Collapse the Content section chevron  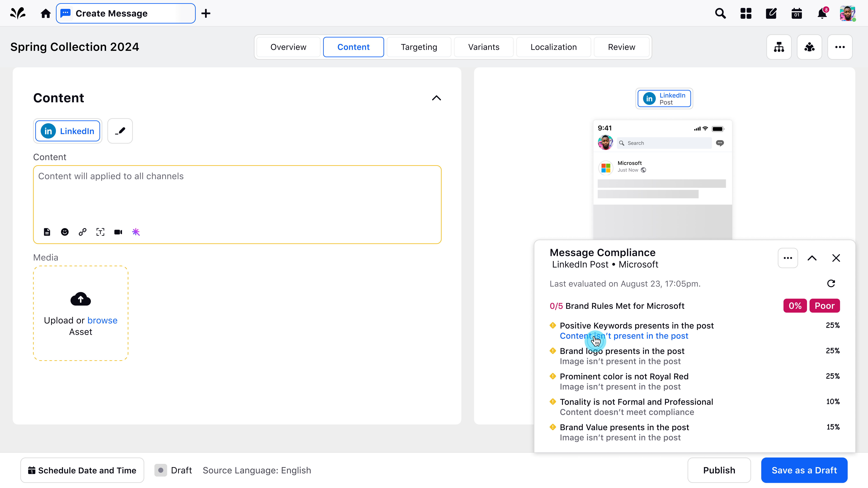[x=436, y=98]
